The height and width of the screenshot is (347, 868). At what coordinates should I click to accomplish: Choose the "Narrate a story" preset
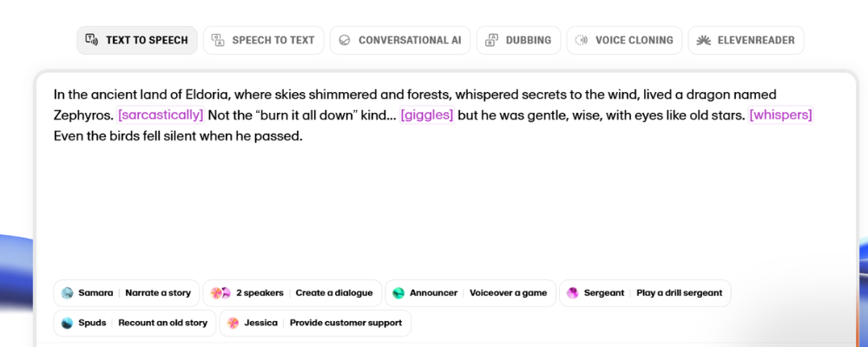point(158,293)
